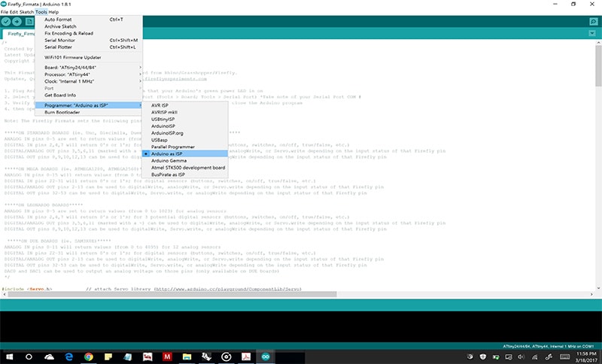Screen dimensions: 602x364
Task: Expand the Clock Internal 1 MHz submenu
Action: click(x=89, y=81)
